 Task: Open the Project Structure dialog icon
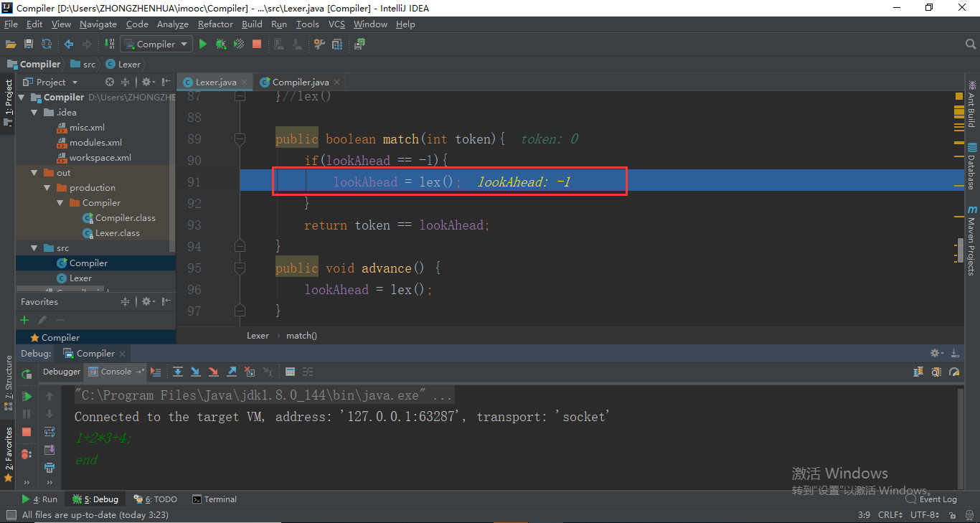(x=337, y=44)
